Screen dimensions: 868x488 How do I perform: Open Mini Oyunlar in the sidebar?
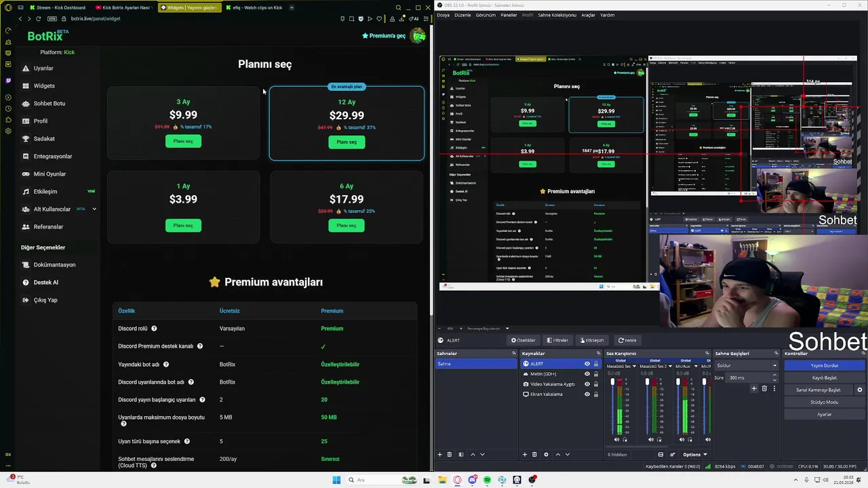pyautogui.click(x=50, y=174)
